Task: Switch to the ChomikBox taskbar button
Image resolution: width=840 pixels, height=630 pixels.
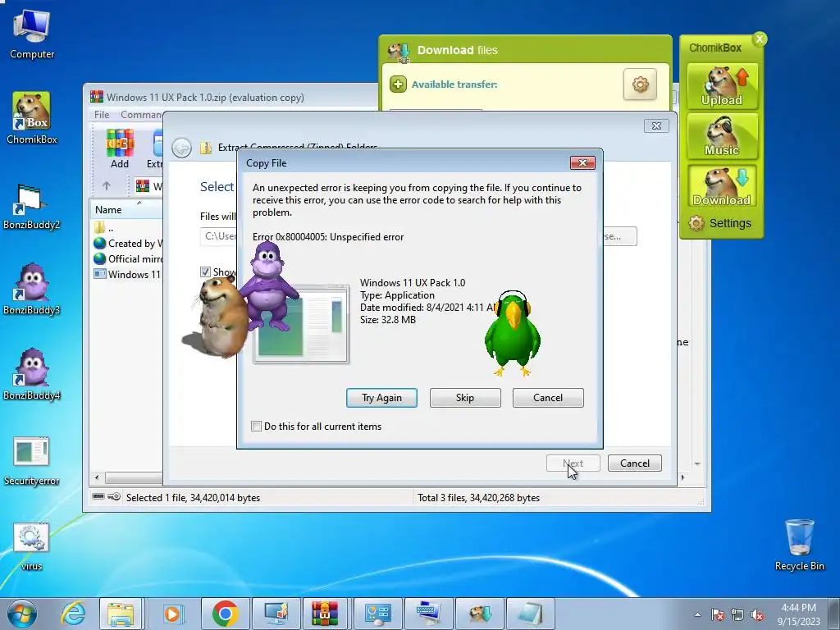Action: click(479, 614)
